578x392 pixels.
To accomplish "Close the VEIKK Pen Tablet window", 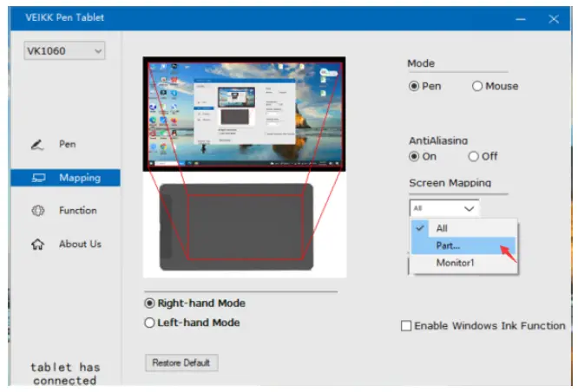I will (554, 19).
